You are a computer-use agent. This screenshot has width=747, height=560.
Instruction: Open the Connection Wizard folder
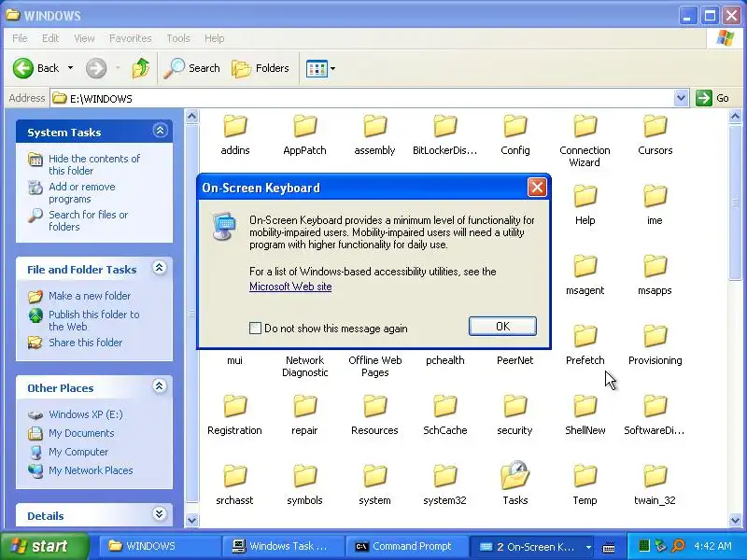click(x=585, y=141)
